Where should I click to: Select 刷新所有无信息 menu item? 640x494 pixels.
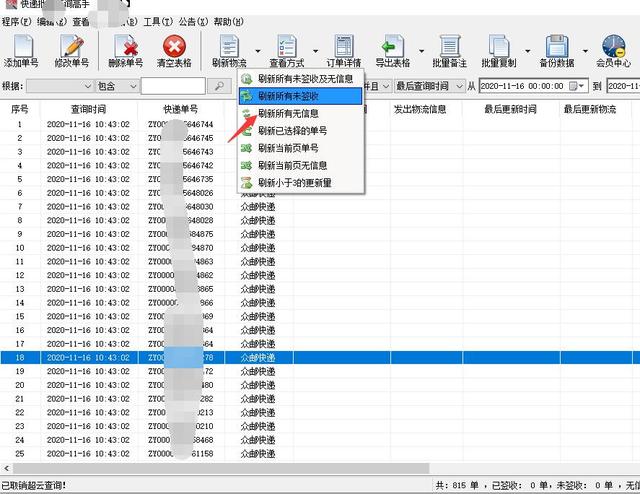click(300, 113)
